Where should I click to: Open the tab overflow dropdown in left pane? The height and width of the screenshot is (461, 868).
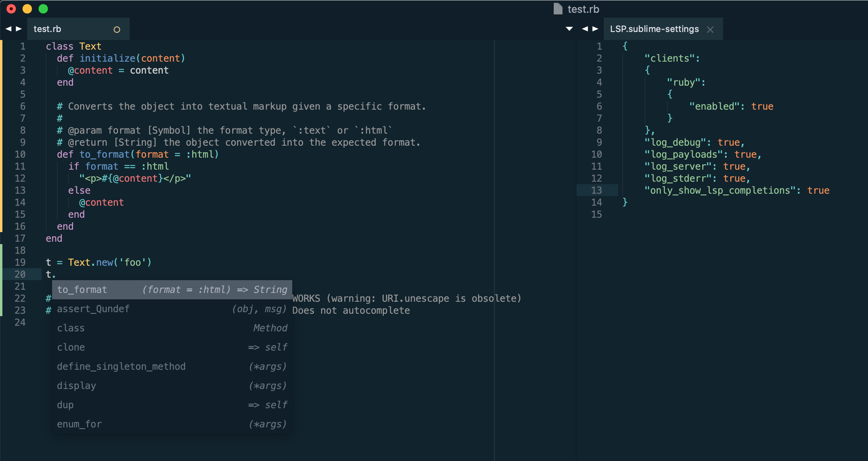[x=569, y=28]
